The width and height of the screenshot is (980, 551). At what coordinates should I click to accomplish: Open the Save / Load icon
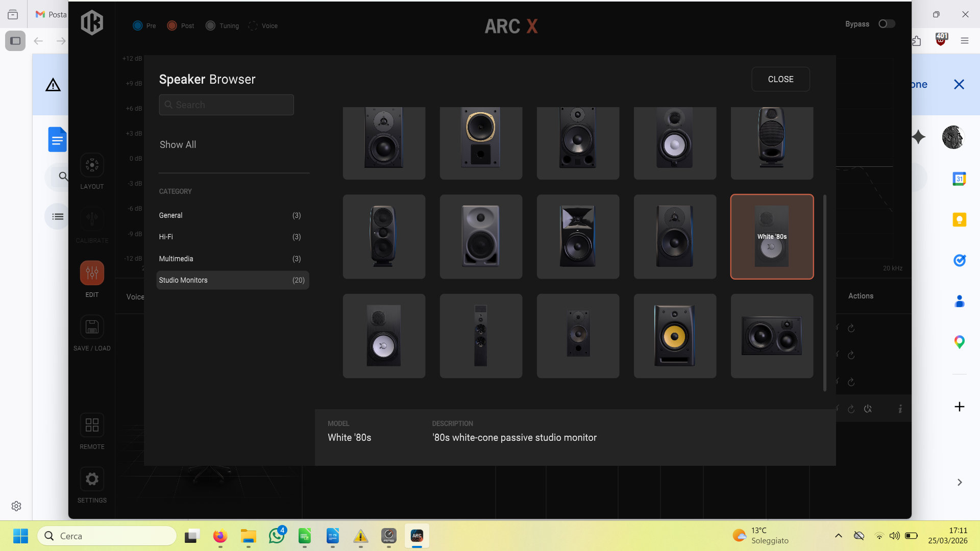[92, 327]
